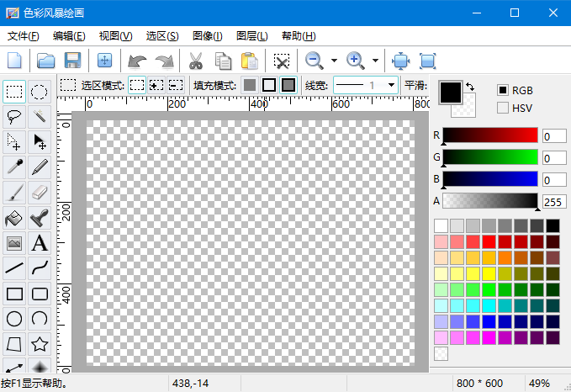571x392 pixels.
Task: Expand the zoom in dropdown arrow
Action: pyautogui.click(x=375, y=61)
